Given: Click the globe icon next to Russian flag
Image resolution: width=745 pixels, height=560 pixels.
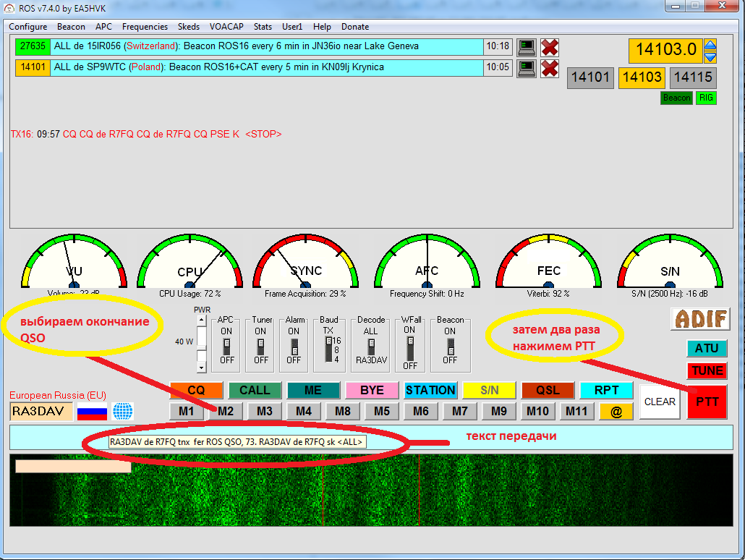Looking at the screenshot, I should (x=123, y=412).
